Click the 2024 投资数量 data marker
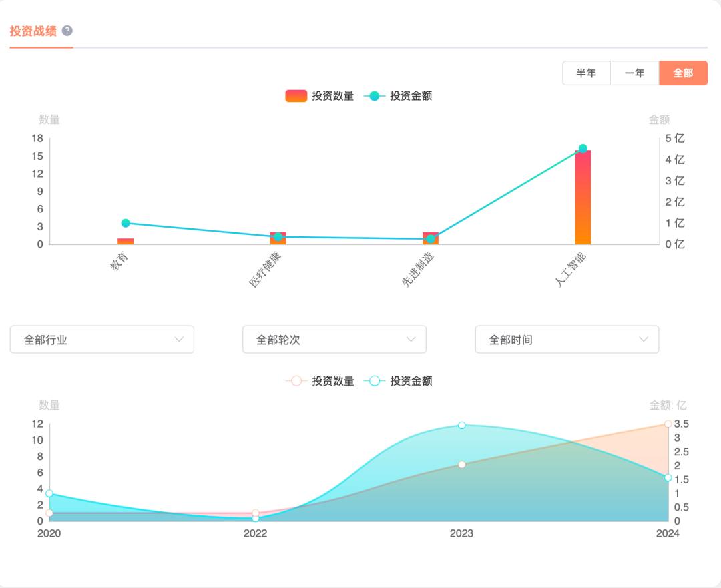Viewport: 721px width, 588px height. point(668,424)
